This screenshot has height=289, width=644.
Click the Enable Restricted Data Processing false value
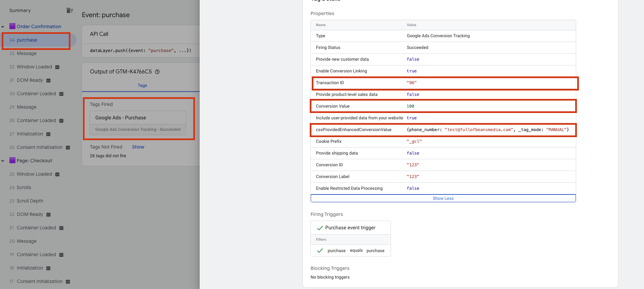click(413, 188)
